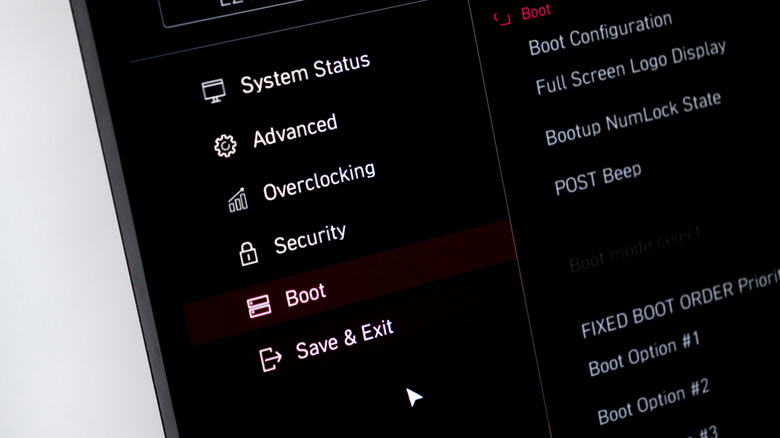Viewport: 780px width, 438px height.
Task: Select the Boot menu label
Action: (x=305, y=295)
